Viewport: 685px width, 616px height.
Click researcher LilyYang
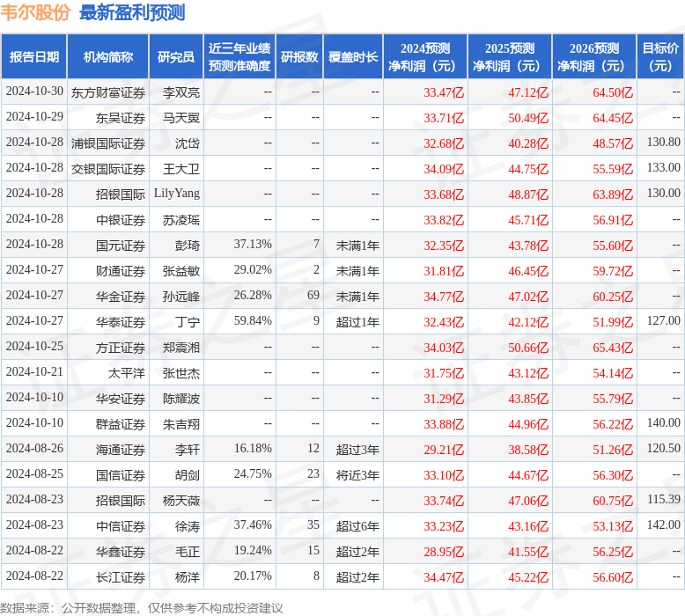[x=176, y=193]
